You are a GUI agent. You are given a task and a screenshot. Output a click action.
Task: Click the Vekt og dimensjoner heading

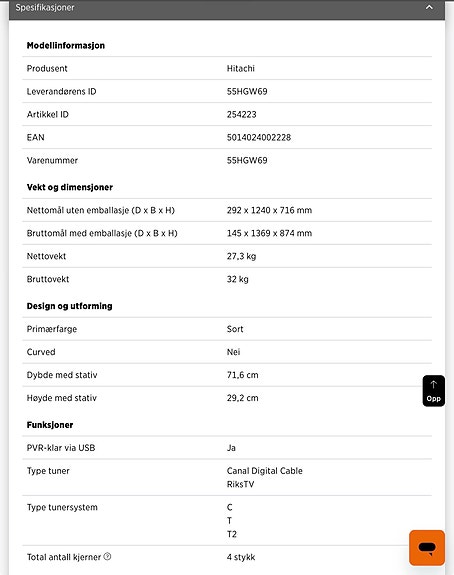tap(70, 187)
